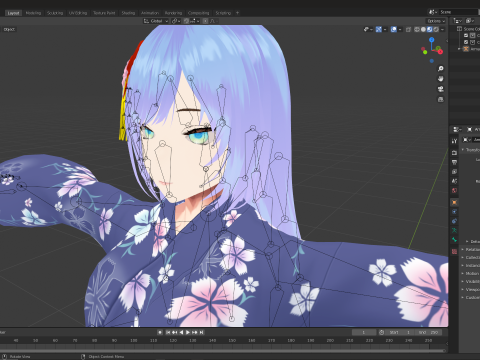Screen dimensions: 480x360
Task: Open the Object properties tab
Action: tap(454, 202)
